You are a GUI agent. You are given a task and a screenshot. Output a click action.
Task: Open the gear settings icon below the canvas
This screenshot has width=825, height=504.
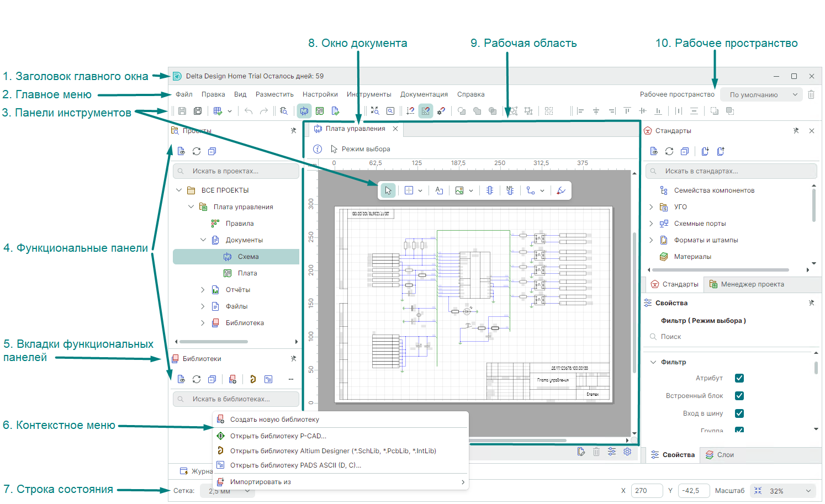click(627, 452)
